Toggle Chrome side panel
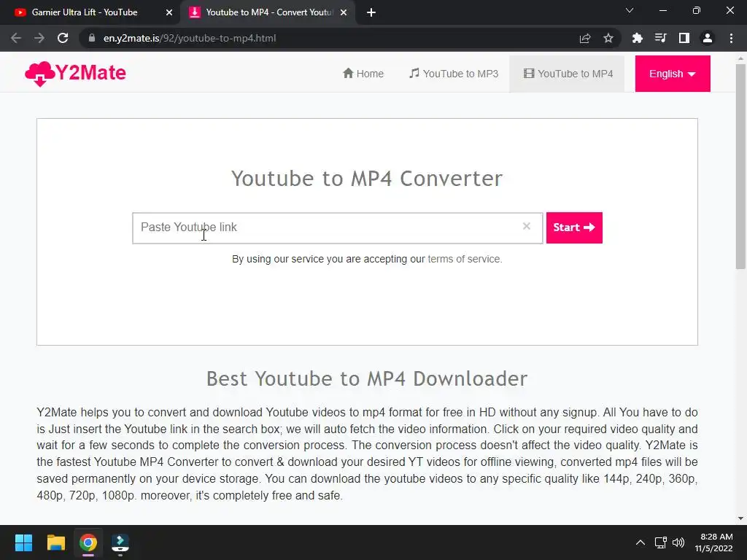The width and height of the screenshot is (747, 560). coord(684,38)
